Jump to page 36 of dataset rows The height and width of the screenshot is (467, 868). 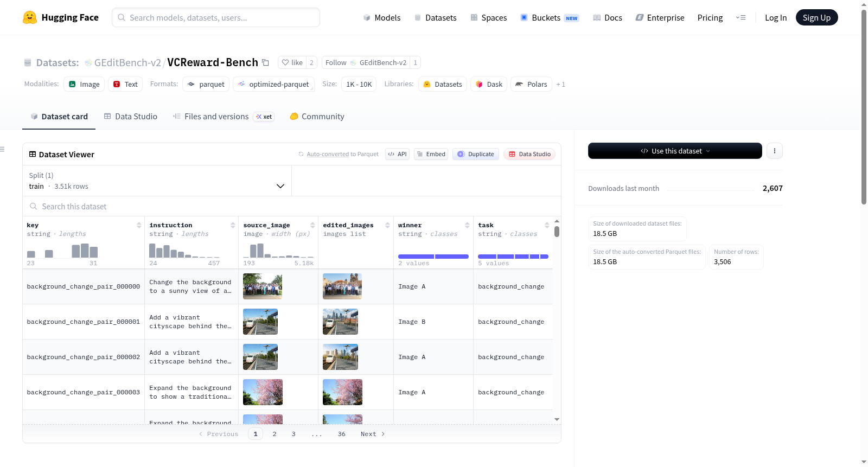click(x=342, y=434)
